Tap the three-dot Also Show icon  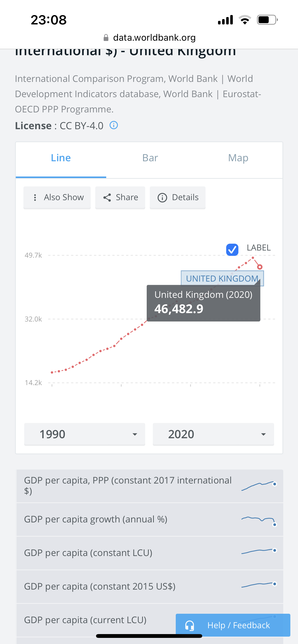[35, 198]
